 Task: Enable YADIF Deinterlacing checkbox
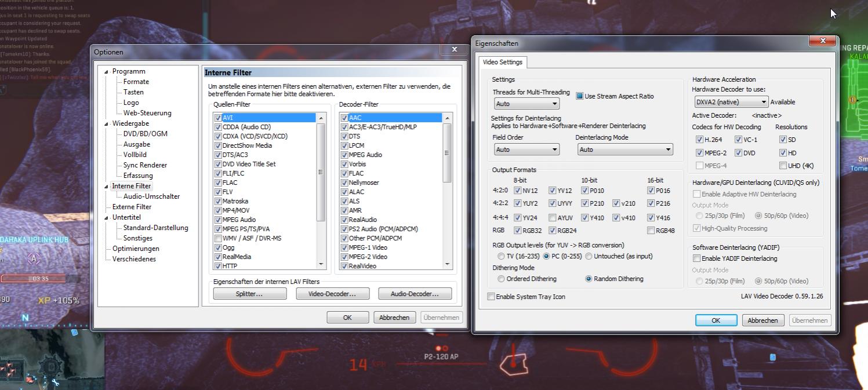coord(697,258)
